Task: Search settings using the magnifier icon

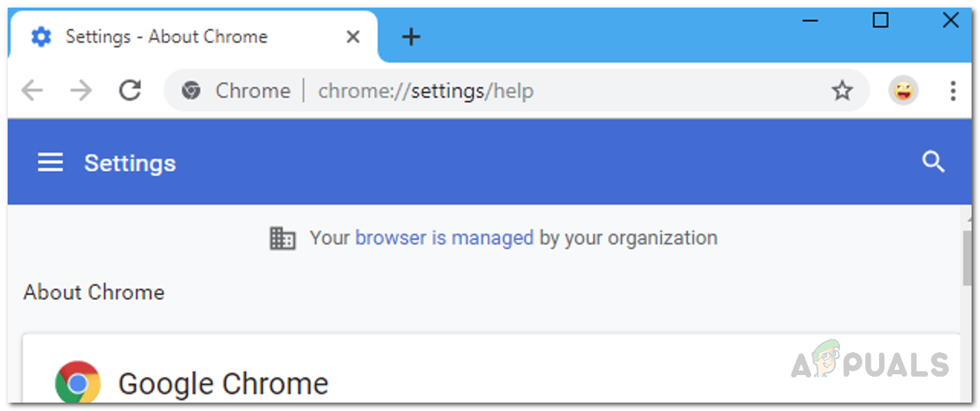Action: (933, 162)
